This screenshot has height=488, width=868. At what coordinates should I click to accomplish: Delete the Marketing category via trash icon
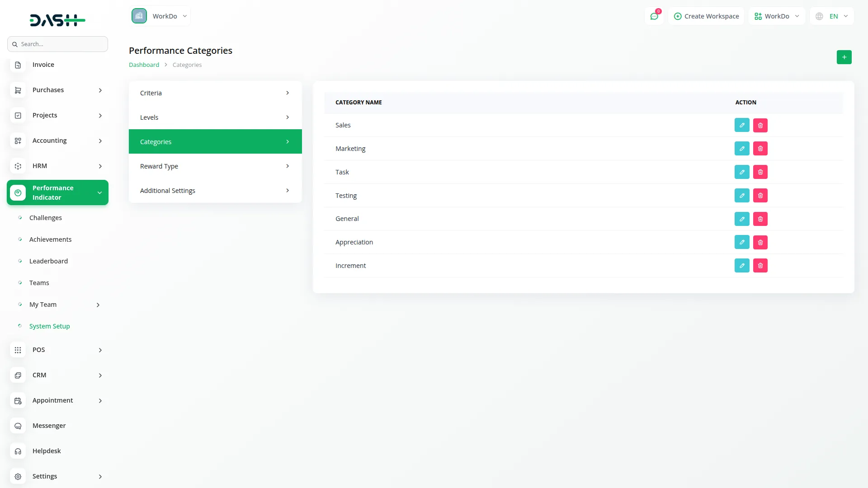pos(760,149)
